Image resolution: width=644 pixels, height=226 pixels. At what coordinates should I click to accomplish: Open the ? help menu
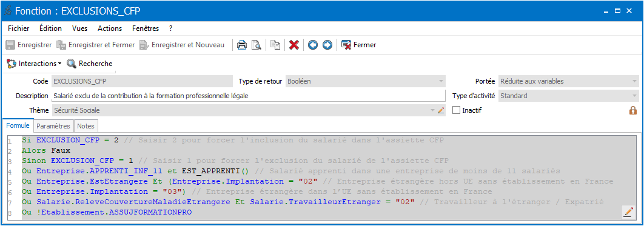point(170,28)
